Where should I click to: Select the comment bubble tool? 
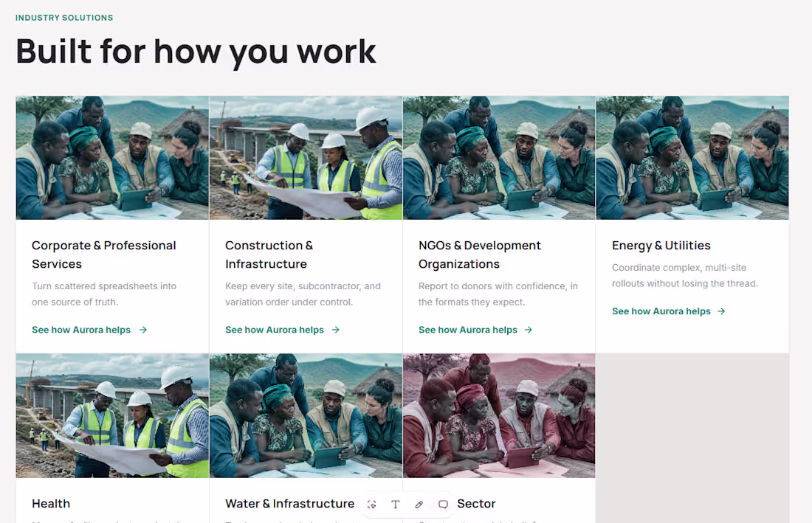(443, 505)
